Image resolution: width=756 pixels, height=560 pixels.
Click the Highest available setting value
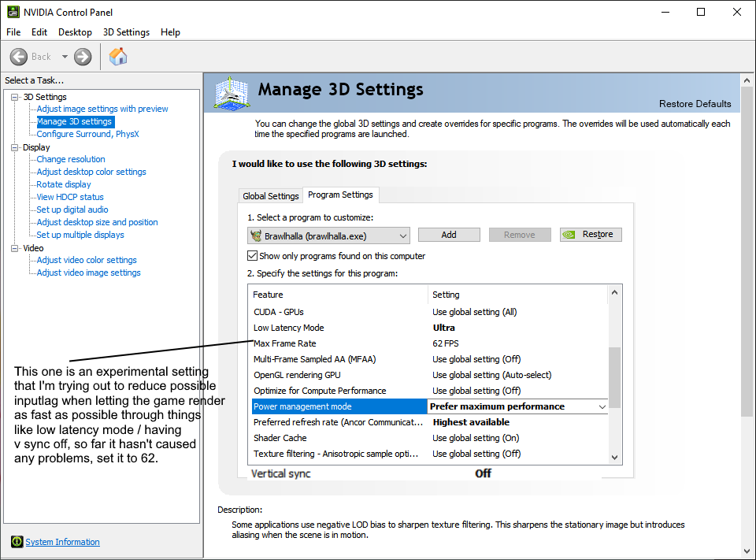point(471,422)
